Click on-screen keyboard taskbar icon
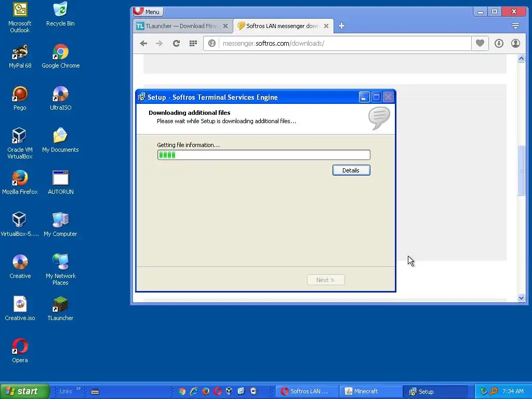The width and height of the screenshot is (532, 399). tap(96, 392)
